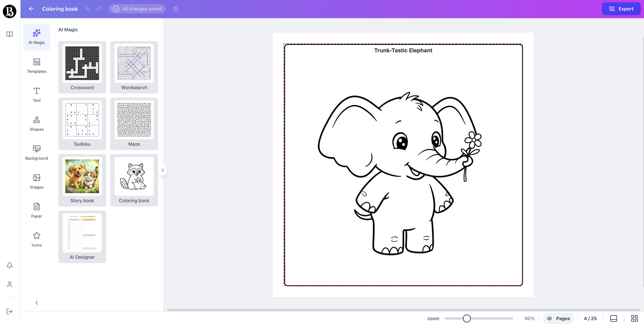Adjust the zoom slider
Screen dimensions: 644x324
(x=467, y=318)
